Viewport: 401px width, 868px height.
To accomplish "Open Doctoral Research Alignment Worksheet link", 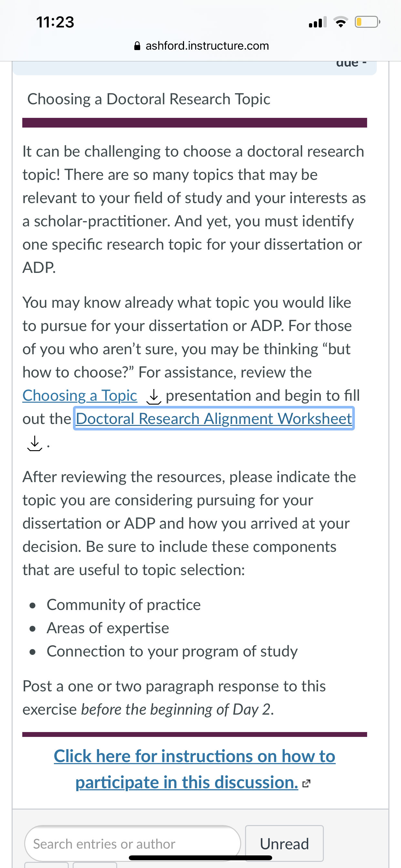I will [214, 418].
